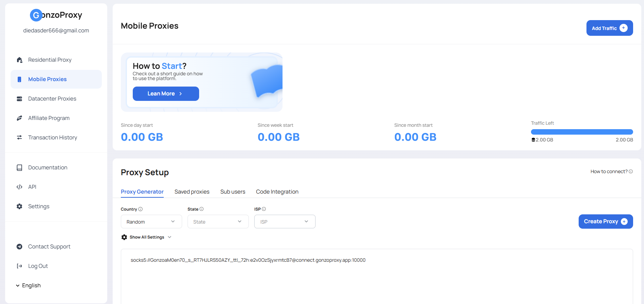Click the gear icon beside Show All Settings
The width and height of the screenshot is (644, 304).
coord(124,237)
